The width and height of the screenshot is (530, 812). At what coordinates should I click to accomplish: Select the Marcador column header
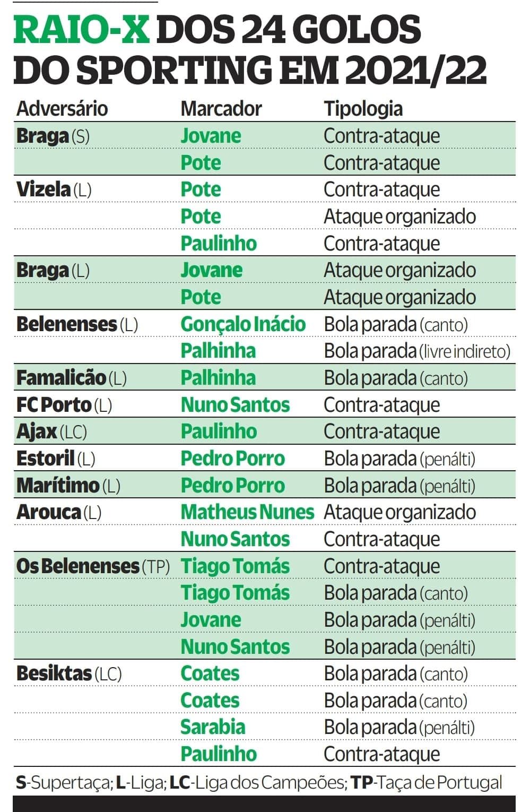coord(221,109)
